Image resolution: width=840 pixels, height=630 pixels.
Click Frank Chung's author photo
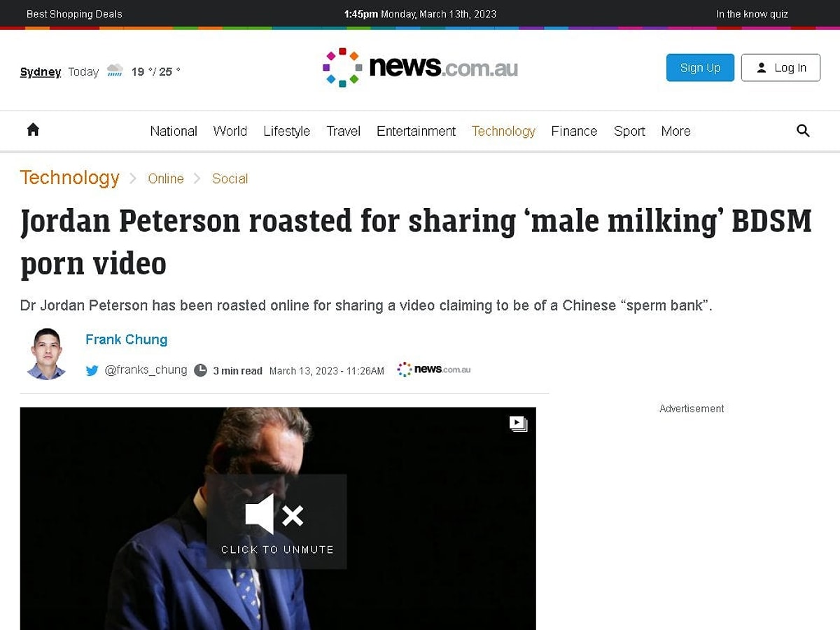(48, 354)
